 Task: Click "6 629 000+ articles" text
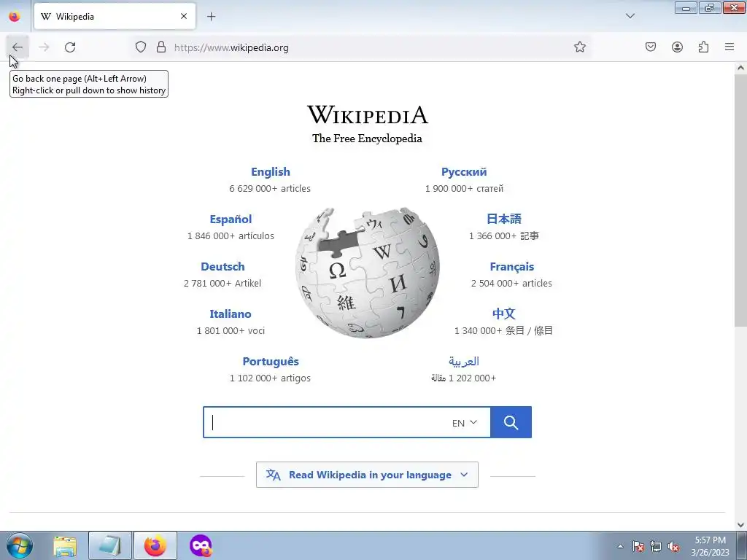(270, 189)
